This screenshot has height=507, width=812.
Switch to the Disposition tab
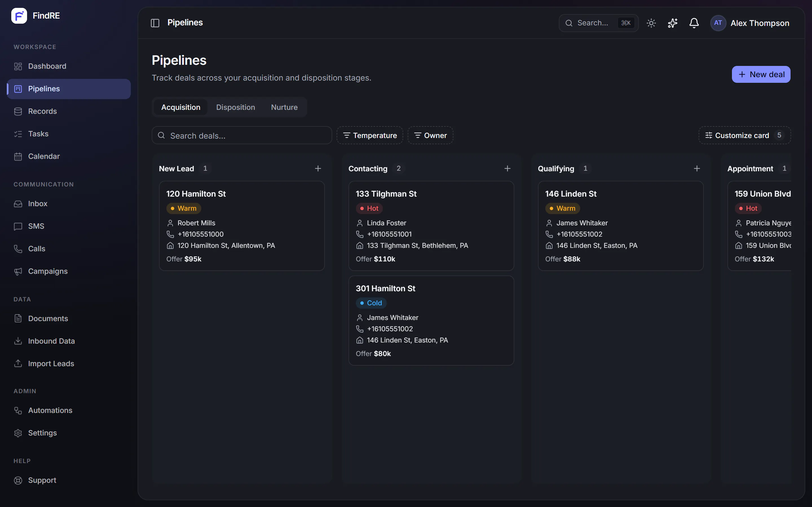235,107
